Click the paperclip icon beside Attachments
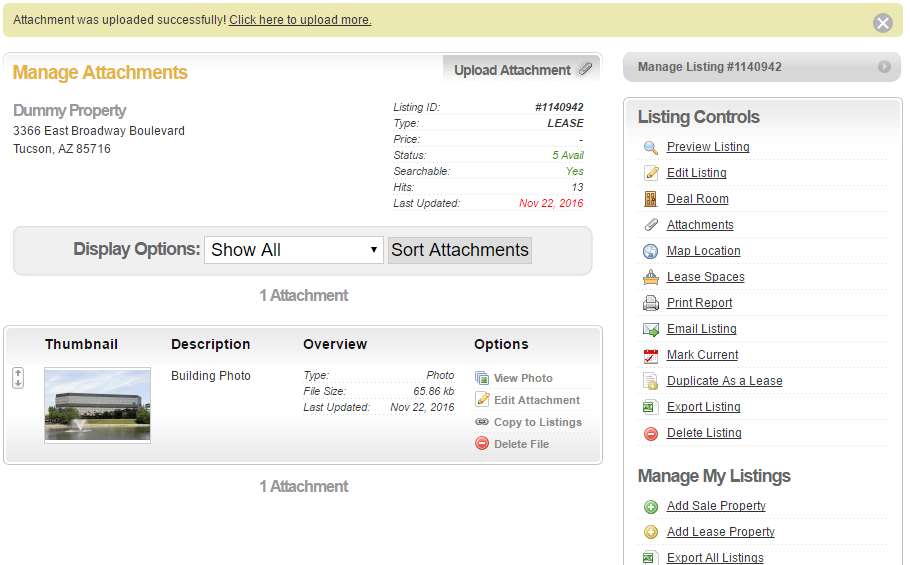Viewport: 910px width, 565px height. click(x=651, y=225)
